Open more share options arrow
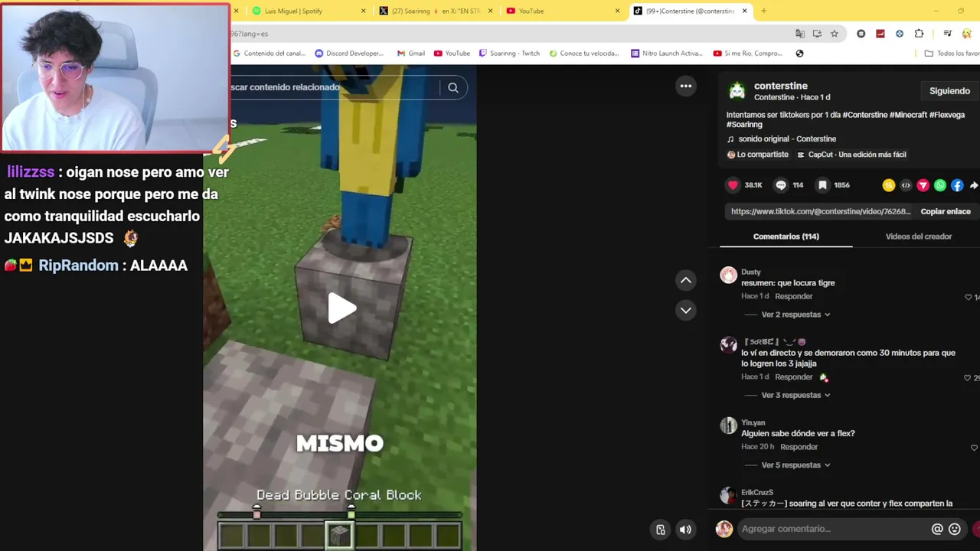 (x=974, y=185)
